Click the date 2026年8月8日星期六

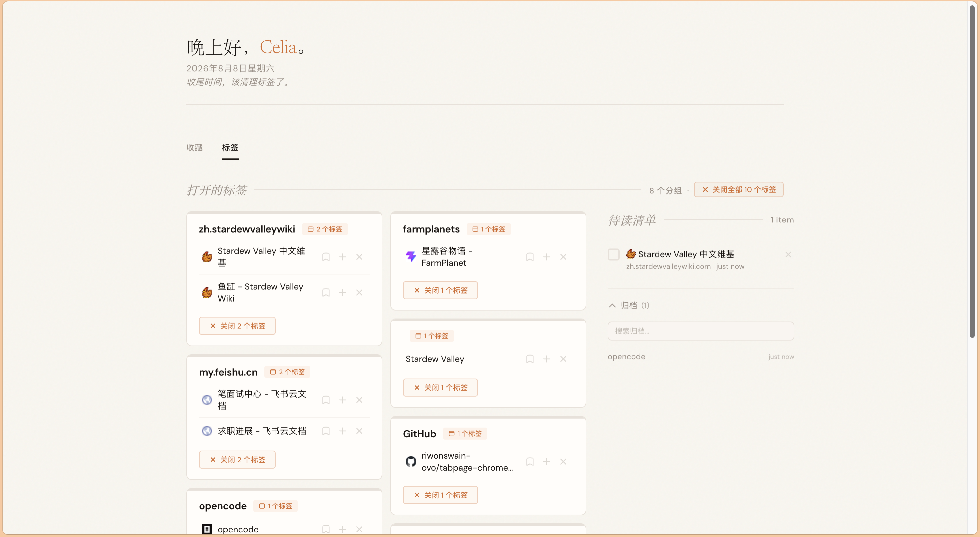tap(230, 68)
